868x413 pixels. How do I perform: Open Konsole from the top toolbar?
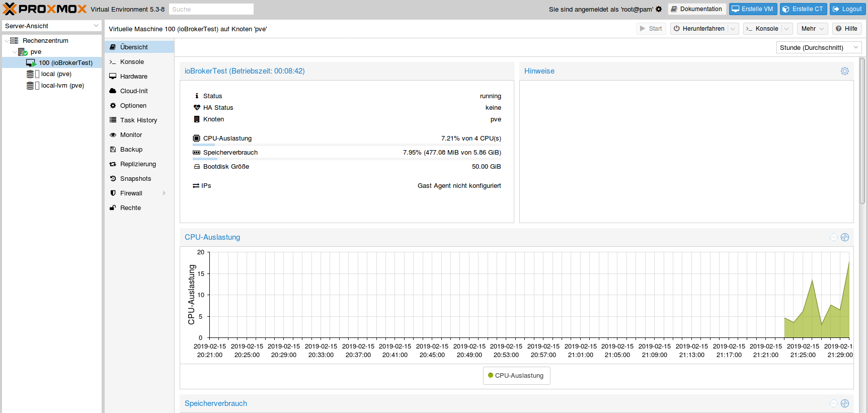[x=762, y=29]
